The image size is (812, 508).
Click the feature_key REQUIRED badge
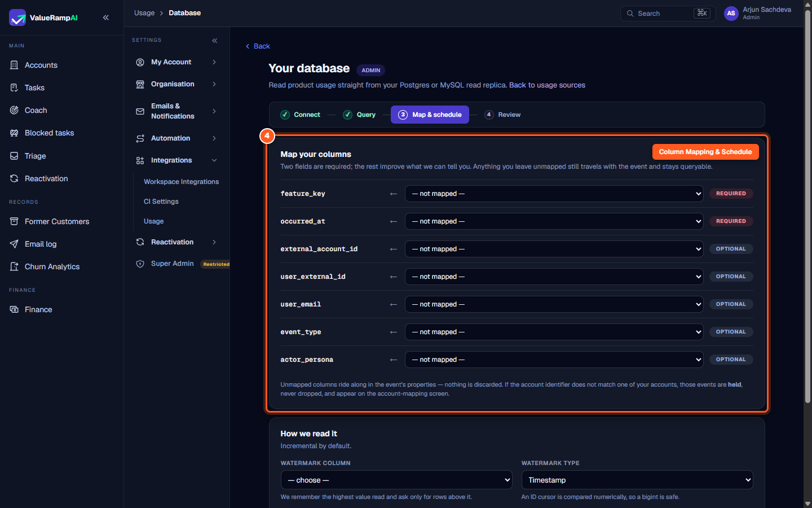[731, 194]
